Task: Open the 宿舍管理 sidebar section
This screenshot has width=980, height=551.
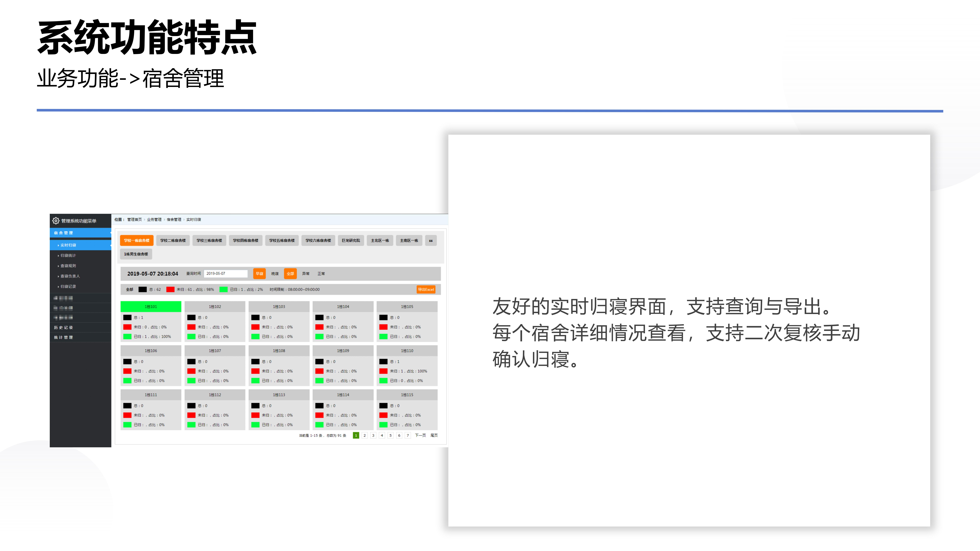Action: click(80, 233)
